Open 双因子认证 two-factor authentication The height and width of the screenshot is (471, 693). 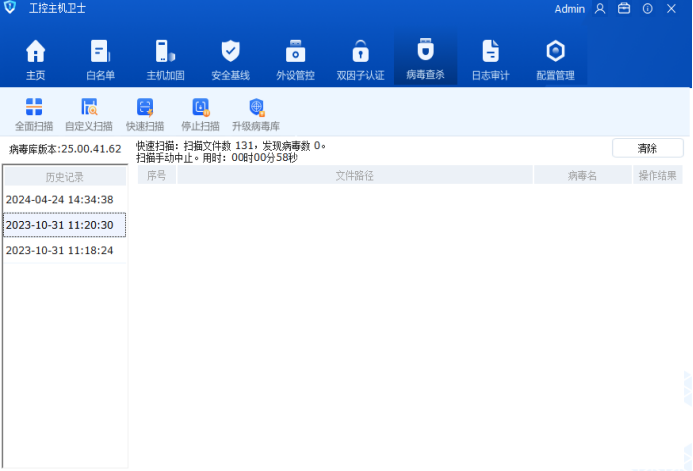[x=360, y=59]
